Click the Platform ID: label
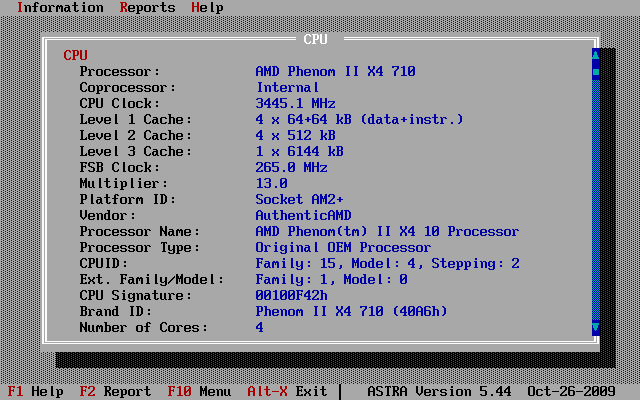 coord(127,199)
